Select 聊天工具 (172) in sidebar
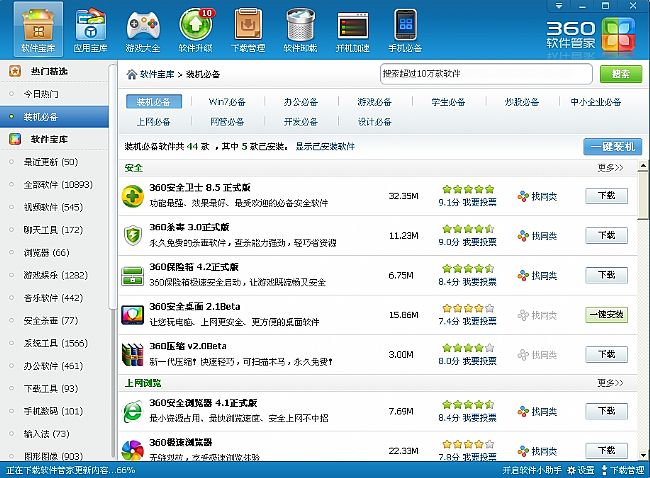Viewport: 650px width, 478px height. pyautogui.click(x=54, y=230)
